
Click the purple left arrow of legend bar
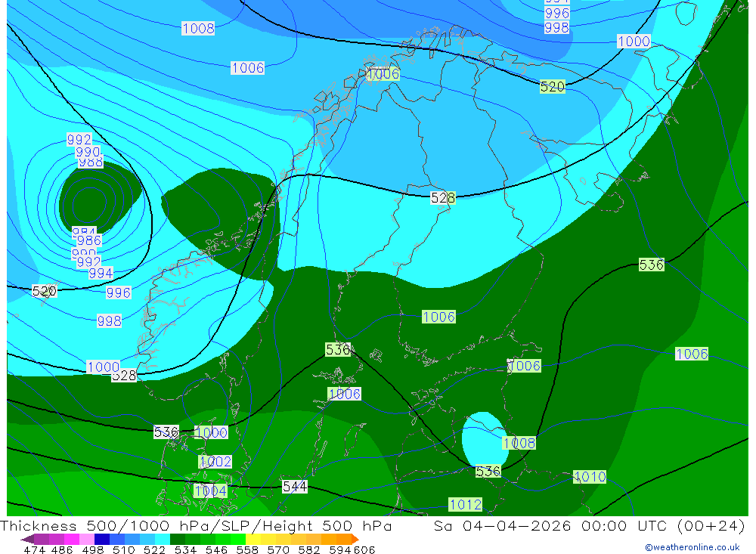click(27, 539)
